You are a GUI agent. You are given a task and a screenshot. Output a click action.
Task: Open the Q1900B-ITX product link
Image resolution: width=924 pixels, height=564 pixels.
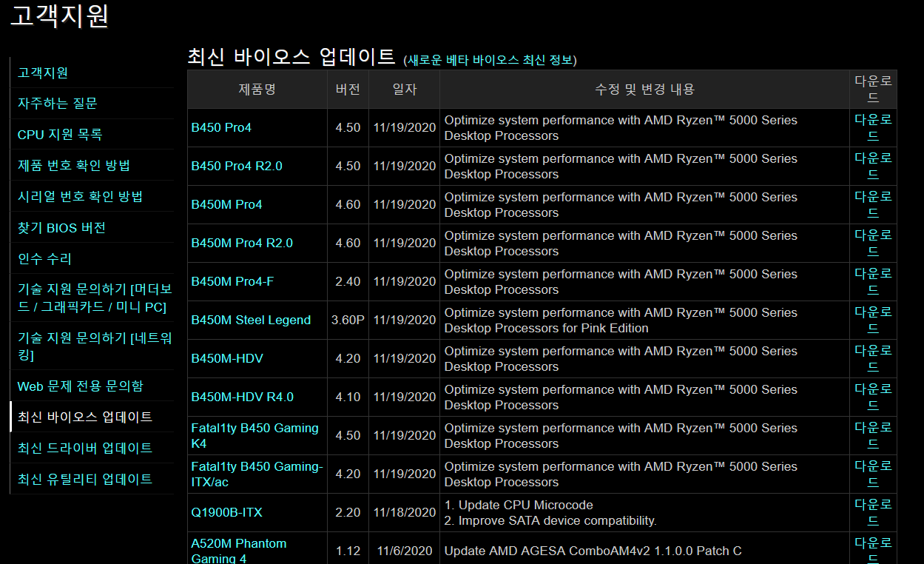coord(226,512)
